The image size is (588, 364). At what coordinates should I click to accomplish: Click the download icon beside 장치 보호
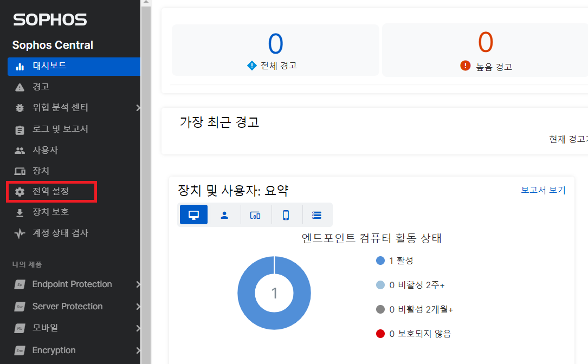click(x=20, y=213)
